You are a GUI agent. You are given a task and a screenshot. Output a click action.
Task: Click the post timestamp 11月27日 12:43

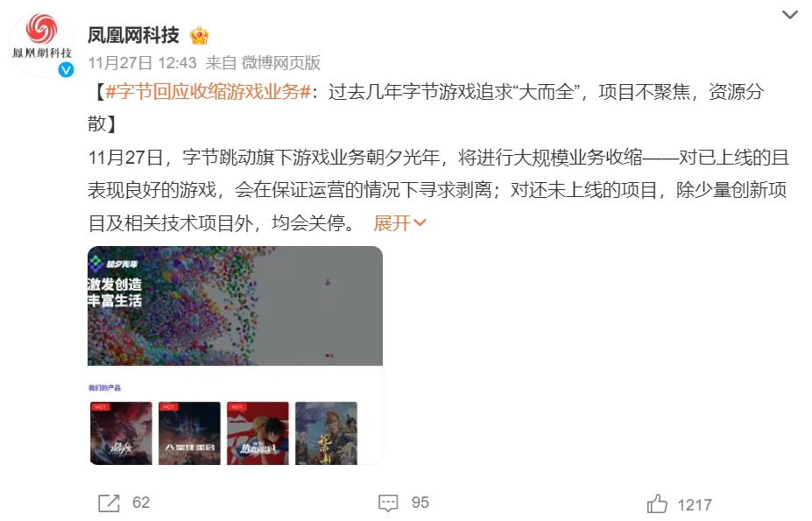coord(143,63)
